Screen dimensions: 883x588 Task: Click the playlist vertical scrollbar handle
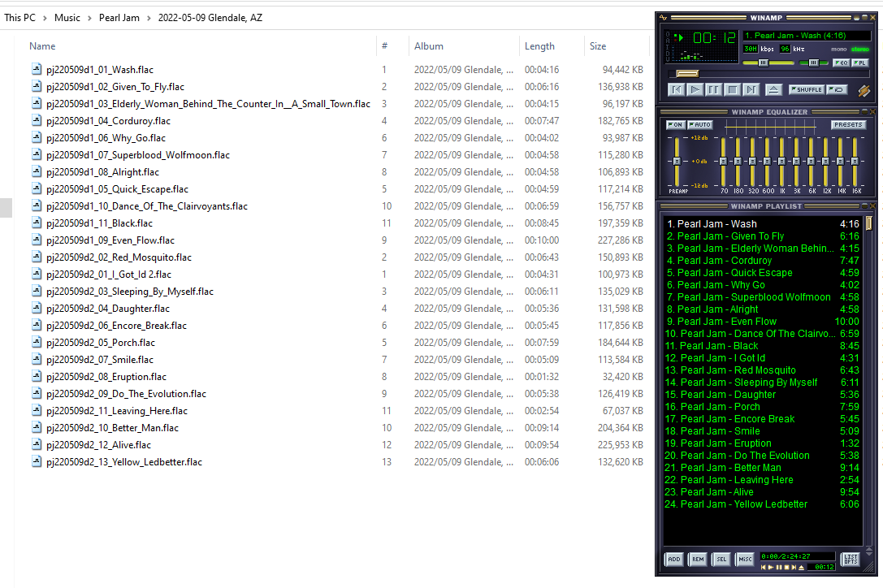pyautogui.click(x=869, y=223)
